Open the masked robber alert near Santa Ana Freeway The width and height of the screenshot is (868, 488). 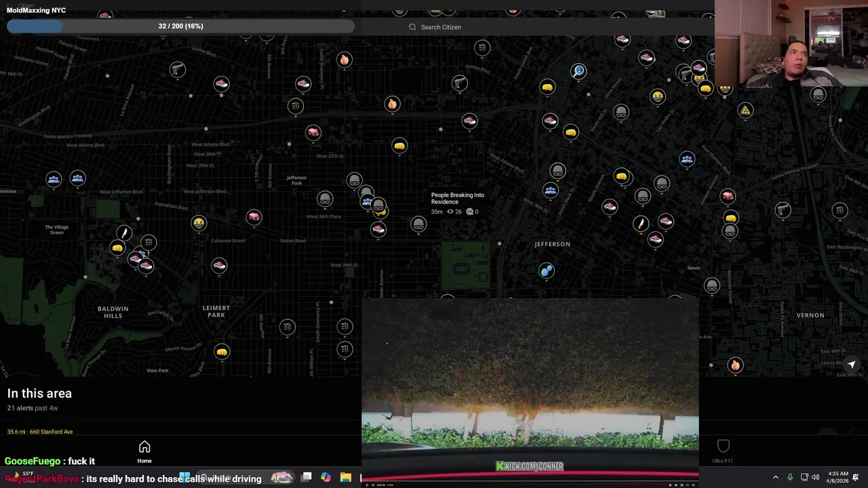818,95
